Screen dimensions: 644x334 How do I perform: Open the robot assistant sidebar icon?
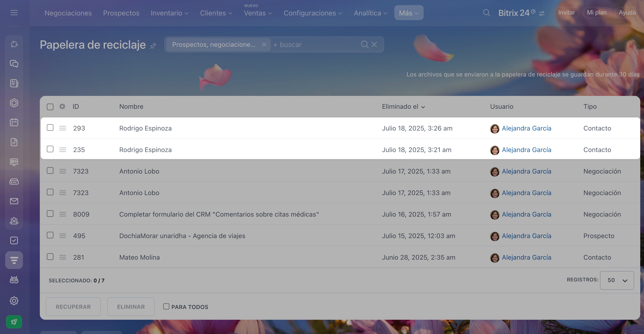coord(14,280)
